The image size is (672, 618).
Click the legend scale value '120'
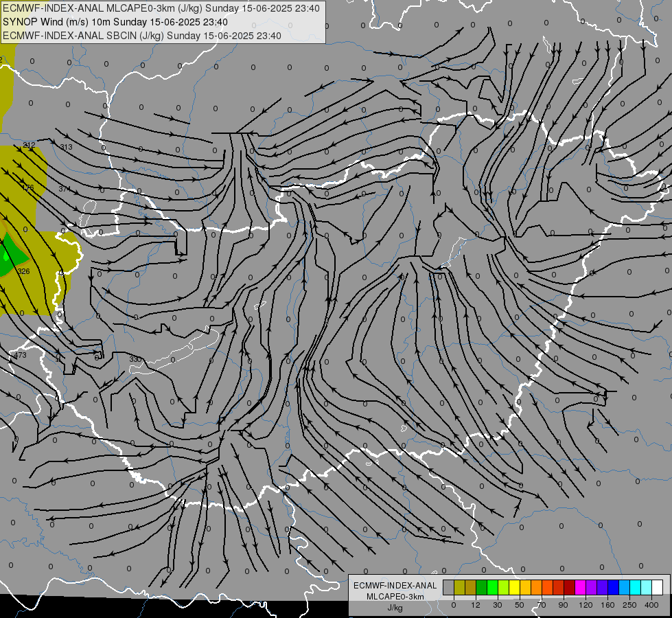click(x=586, y=605)
